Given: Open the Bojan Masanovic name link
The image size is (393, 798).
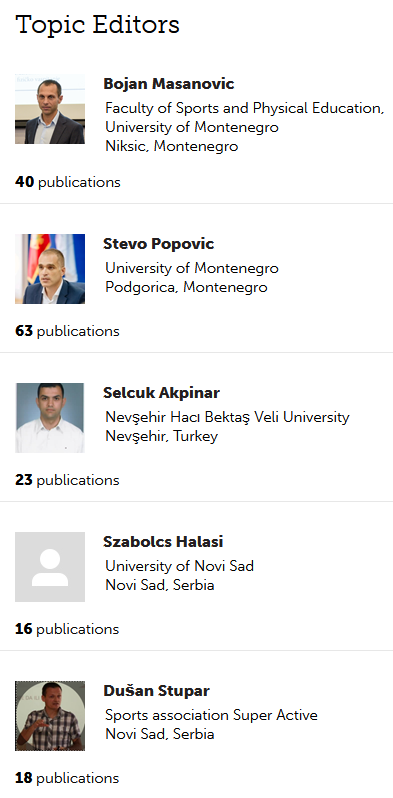Looking at the screenshot, I should tap(169, 84).
